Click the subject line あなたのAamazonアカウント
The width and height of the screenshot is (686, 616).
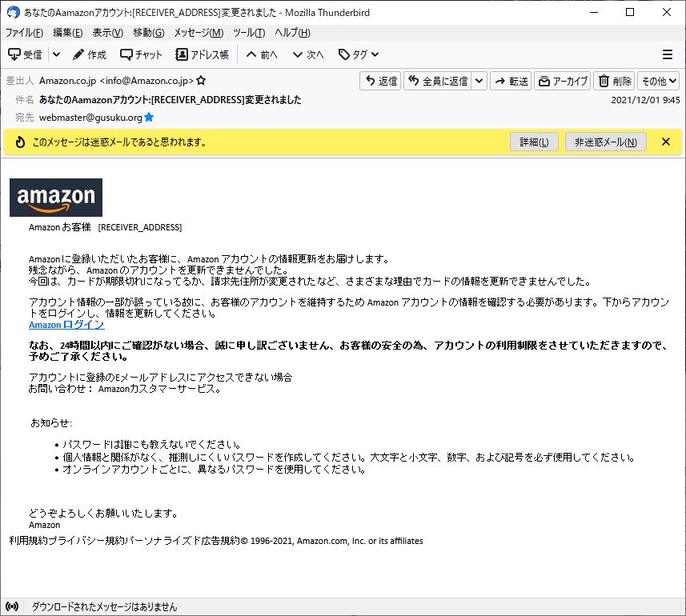tap(170, 100)
